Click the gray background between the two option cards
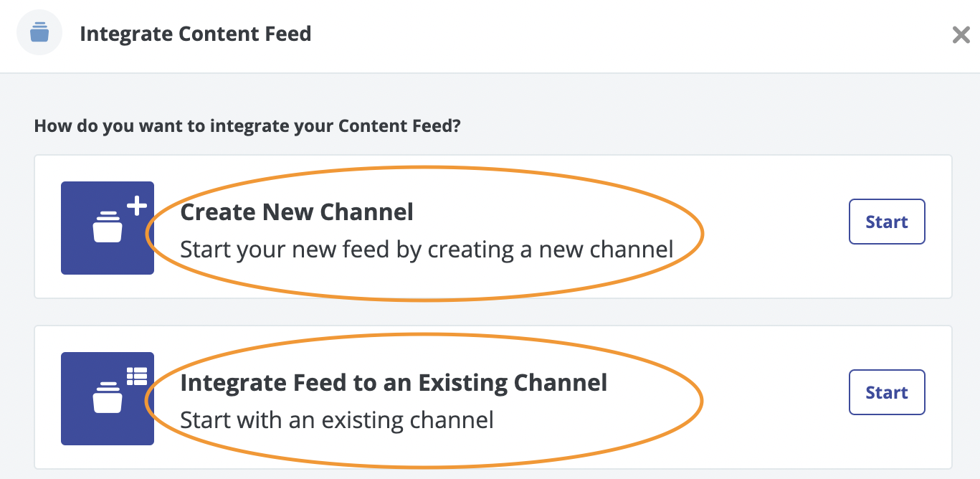Screen dimensions: 980x479 [493, 312]
